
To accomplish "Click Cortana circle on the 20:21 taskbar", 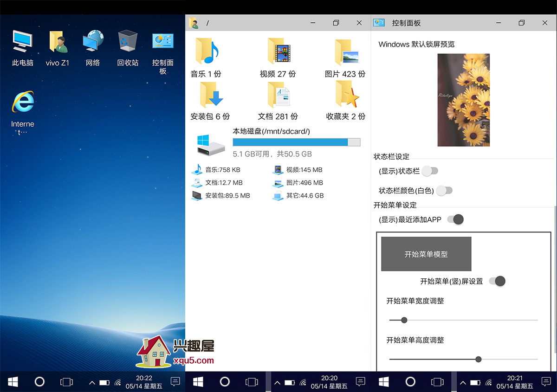I will [x=410, y=382].
